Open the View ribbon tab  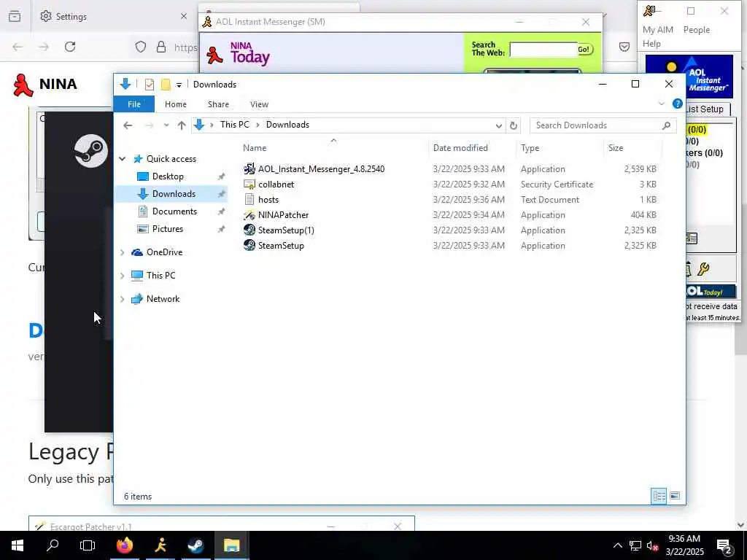coord(259,104)
